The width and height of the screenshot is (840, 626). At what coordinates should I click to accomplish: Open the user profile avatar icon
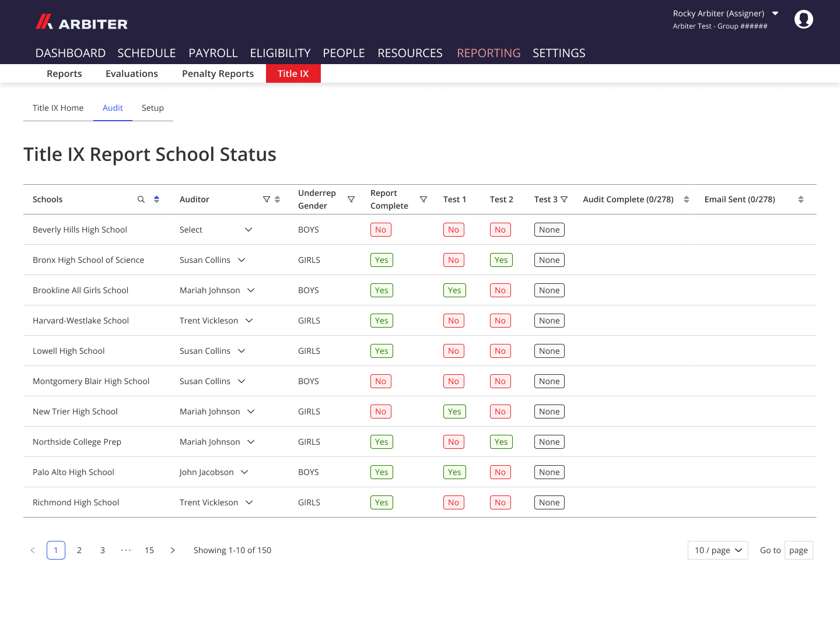point(804,19)
